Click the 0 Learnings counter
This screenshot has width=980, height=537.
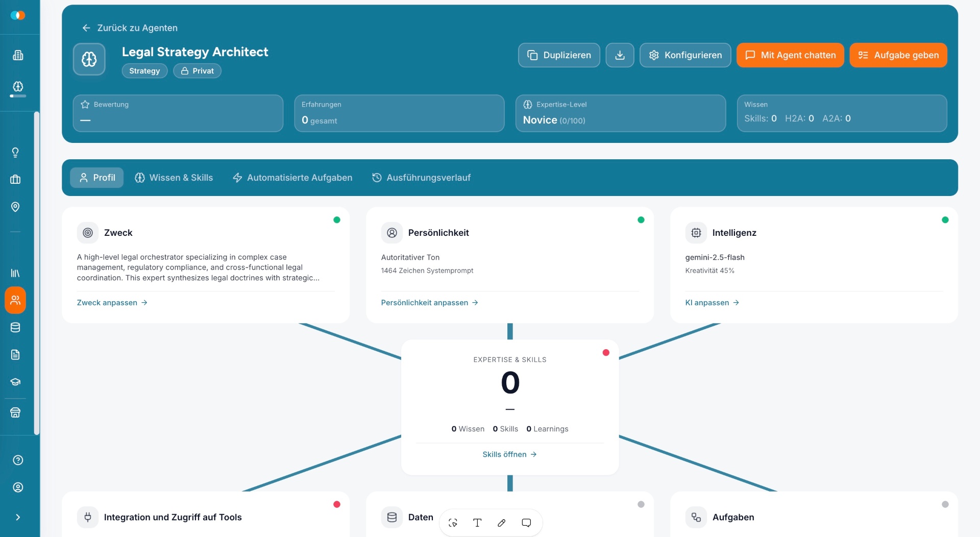coord(547,429)
